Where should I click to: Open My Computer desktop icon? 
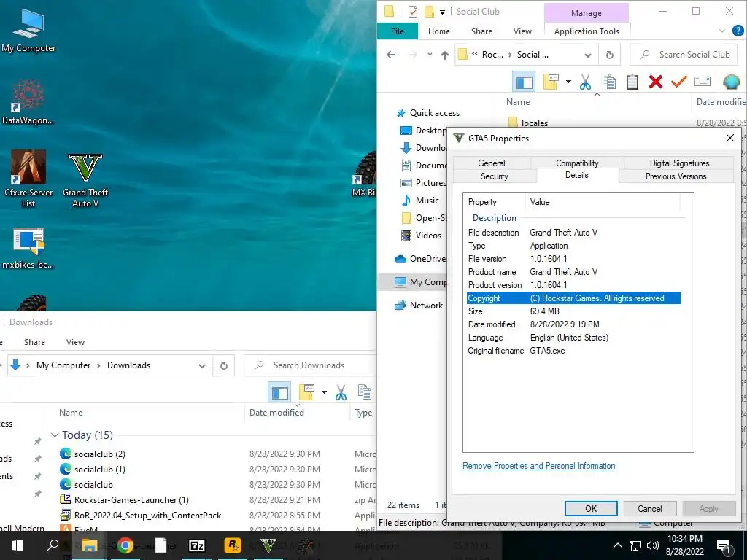click(x=28, y=30)
